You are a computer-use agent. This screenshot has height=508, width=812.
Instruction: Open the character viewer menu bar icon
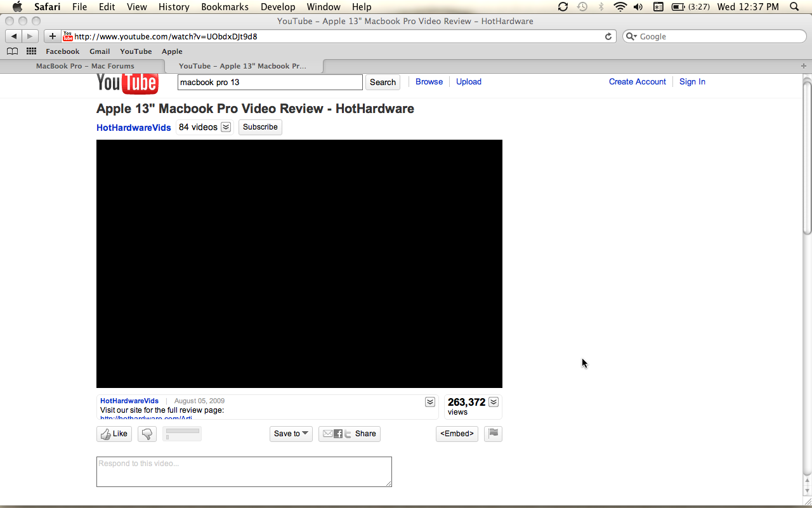tap(658, 7)
